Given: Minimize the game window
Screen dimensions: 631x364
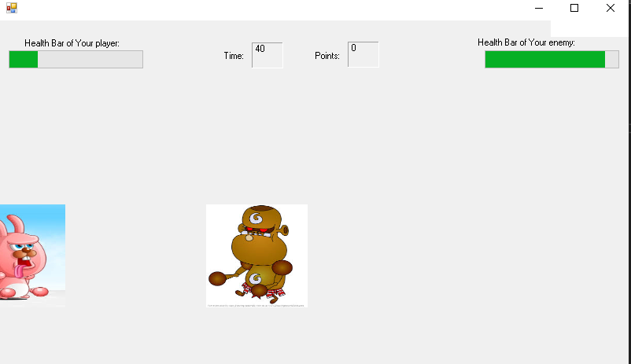Looking at the screenshot, I should pyautogui.click(x=539, y=8).
